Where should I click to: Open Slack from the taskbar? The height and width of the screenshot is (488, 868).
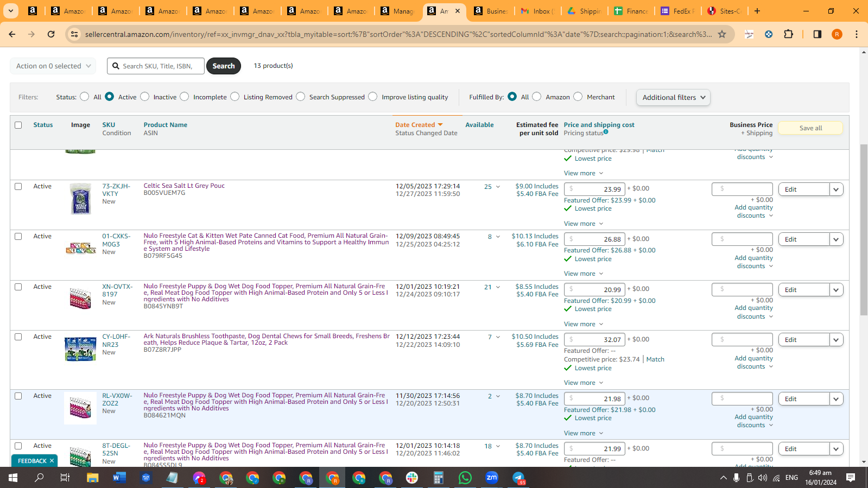point(412,478)
